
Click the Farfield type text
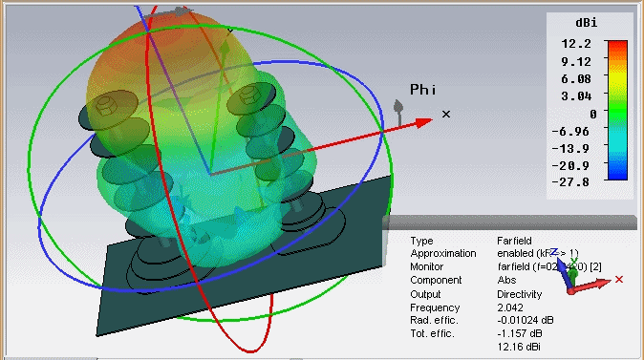click(514, 241)
